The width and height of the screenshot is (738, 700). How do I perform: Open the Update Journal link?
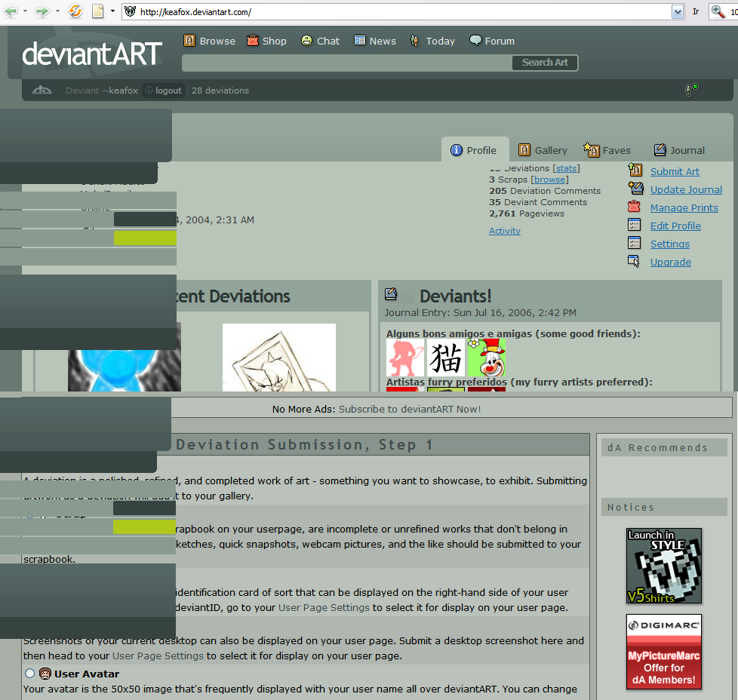(x=686, y=189)
